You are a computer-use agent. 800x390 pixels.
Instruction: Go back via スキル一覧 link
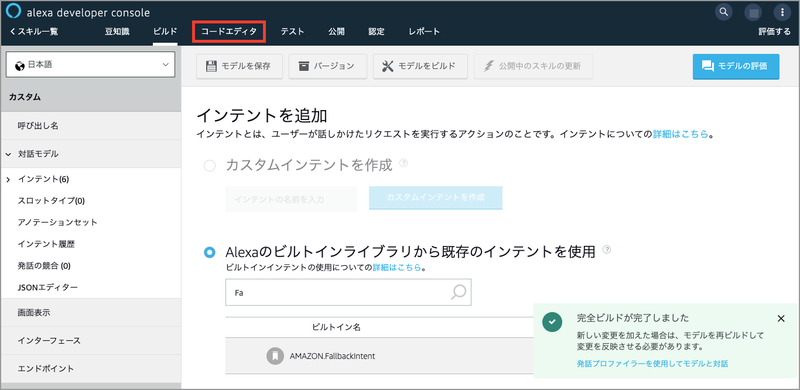(34, 32)
